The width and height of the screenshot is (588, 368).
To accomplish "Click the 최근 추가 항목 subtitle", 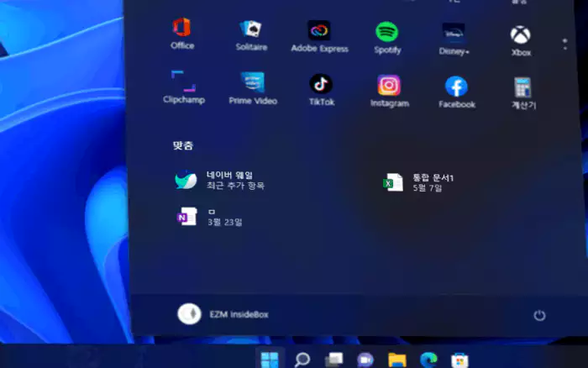I will click(x=235, y=186).
